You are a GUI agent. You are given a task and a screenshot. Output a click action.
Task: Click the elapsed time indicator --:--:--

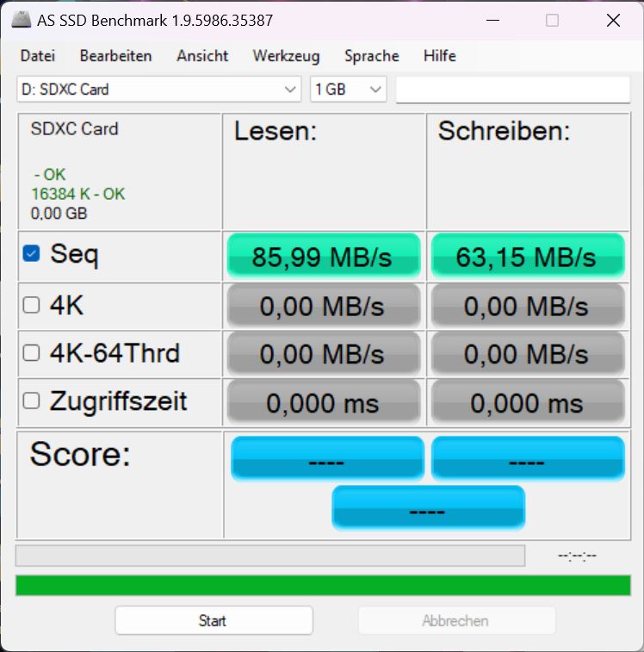[577, 556]
